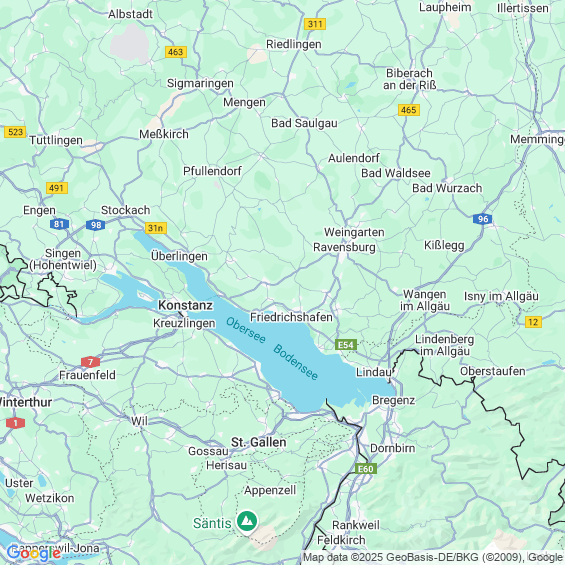The image size is (565, 565).
Task: Click the A81 highway shield near Engen
Action: point(59,224)
